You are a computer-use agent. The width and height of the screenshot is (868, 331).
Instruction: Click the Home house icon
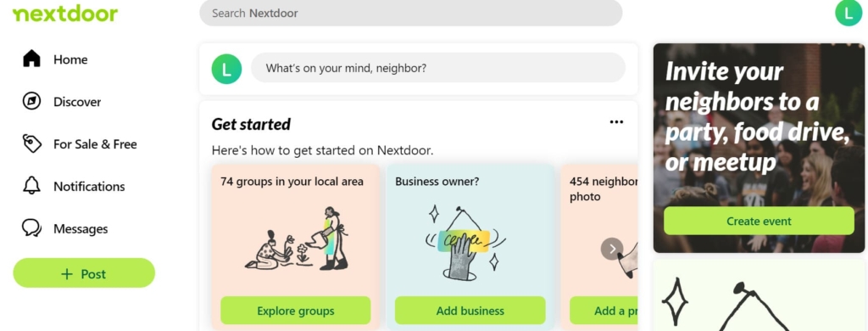pos(31,59)
